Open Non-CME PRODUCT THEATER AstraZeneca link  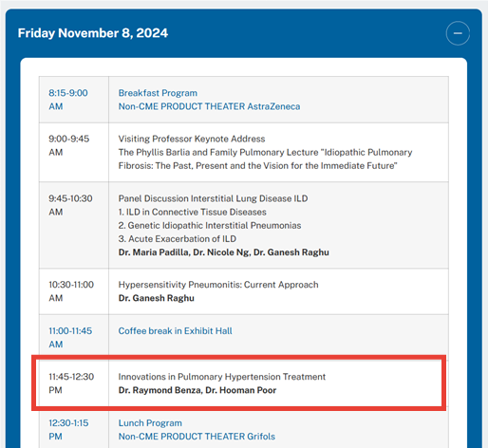pos(209,106)
